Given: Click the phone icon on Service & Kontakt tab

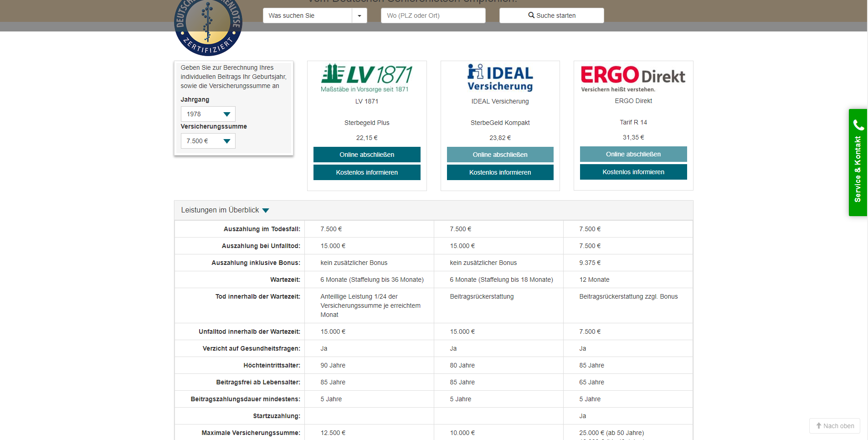Looking at the screenshot, I should [858, 125].
